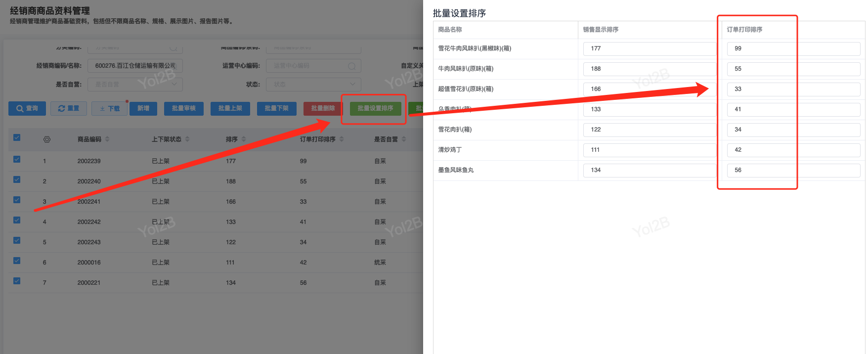Edit 销售显示排序 input for 清炒鸡丁
Screen dimensions: 868x354
[650, 150]
